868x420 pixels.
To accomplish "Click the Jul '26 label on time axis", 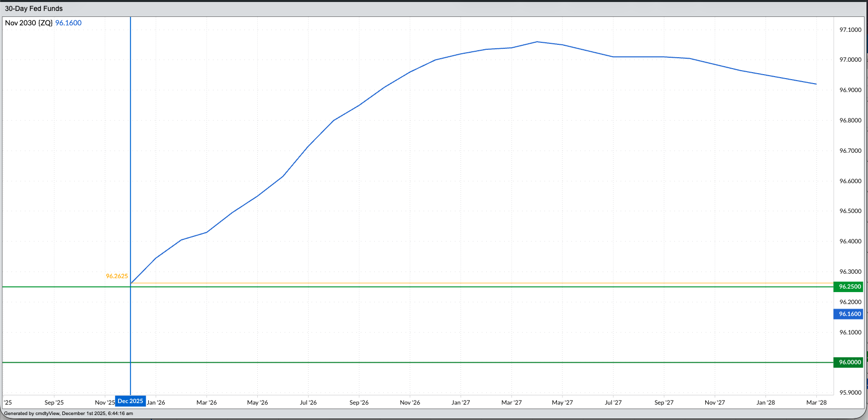I will point(308,403).
